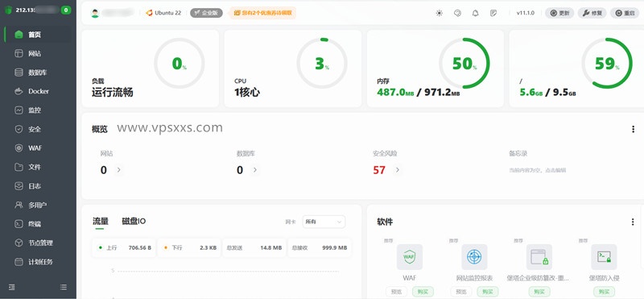Click the 更新 update button
Screen dimensions: 644x299
tap(559, 13)
